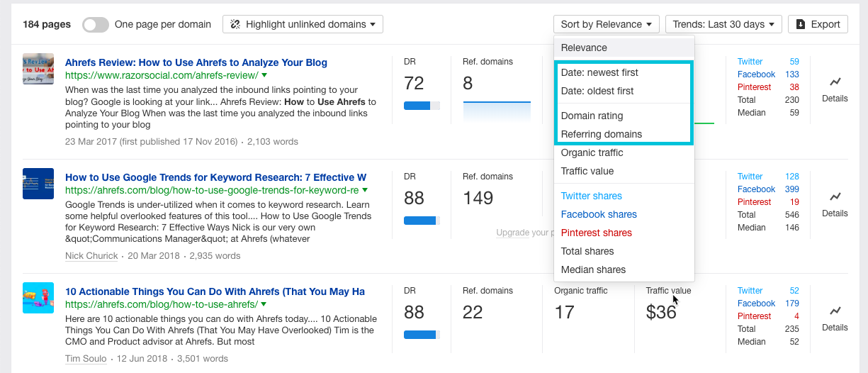Click Ref. domains chart for Ahrefs Review

(497, 112)
